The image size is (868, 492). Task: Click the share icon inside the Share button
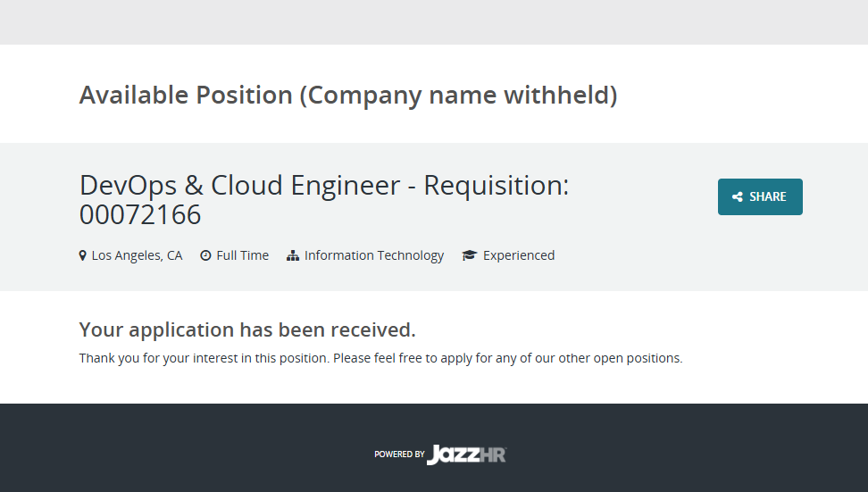pyautogui.click(x=738, y=197)
